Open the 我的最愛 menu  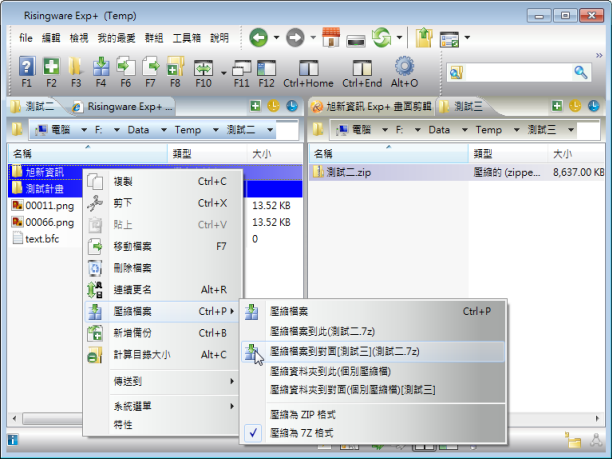pos(116,38)
